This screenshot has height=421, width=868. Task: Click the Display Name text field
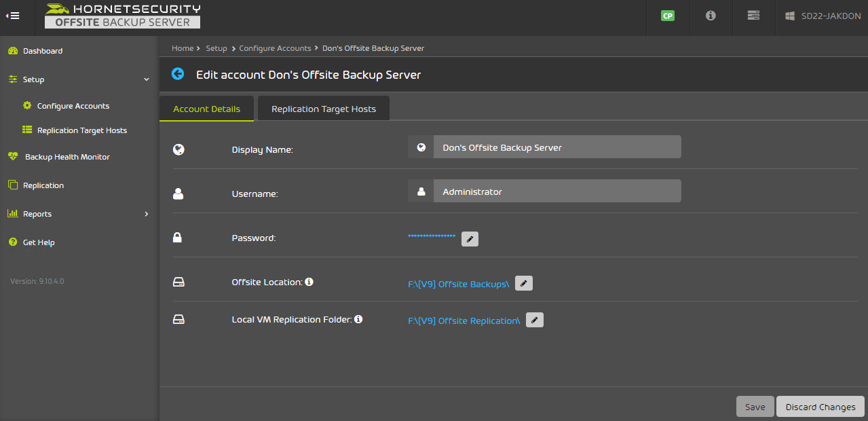[x=556, y=147]
